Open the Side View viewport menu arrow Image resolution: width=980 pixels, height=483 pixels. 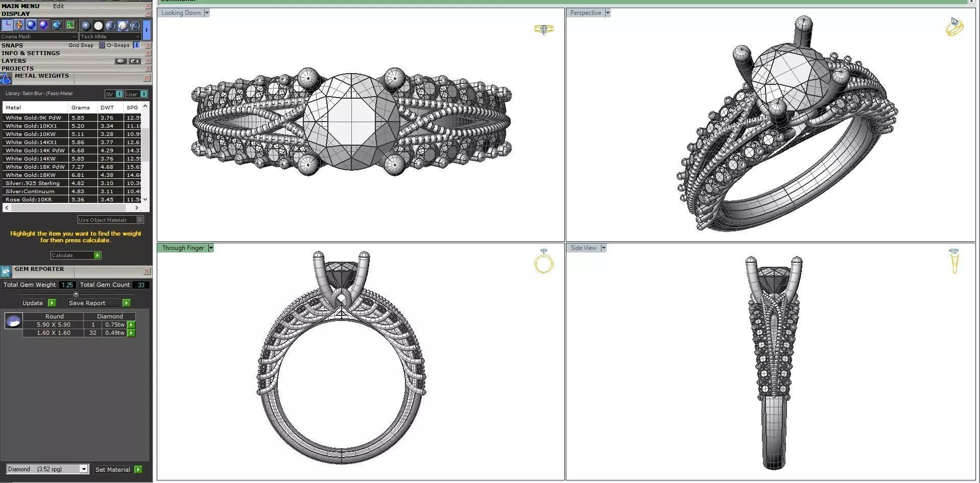click(x=604, y=248)
